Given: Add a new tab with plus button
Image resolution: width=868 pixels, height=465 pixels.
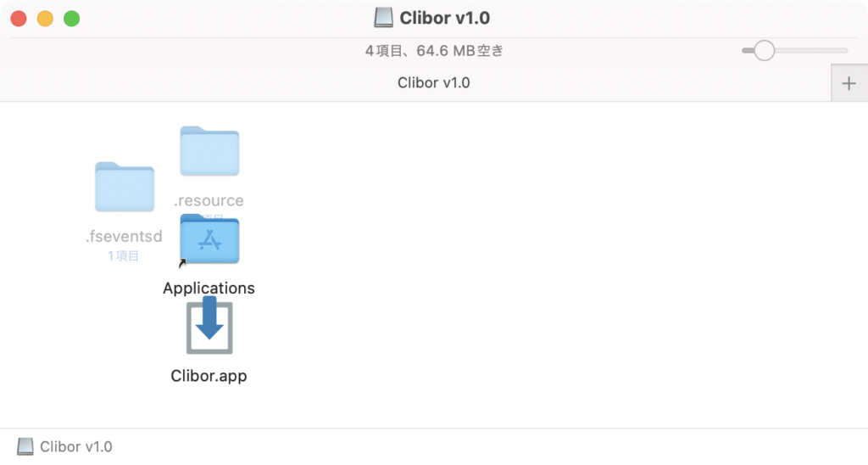Looking at the screenshot, I should pos(849,83).
